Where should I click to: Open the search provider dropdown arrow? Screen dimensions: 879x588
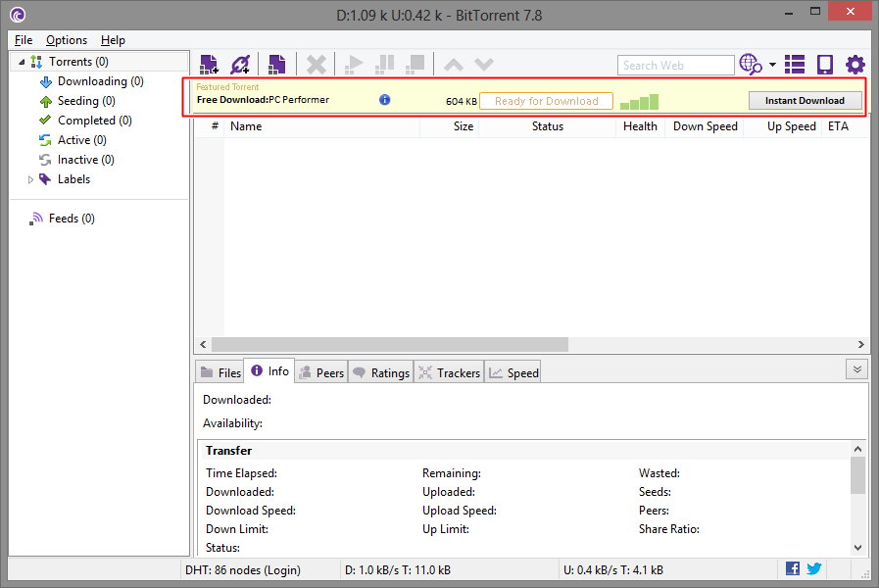point(772,65)
